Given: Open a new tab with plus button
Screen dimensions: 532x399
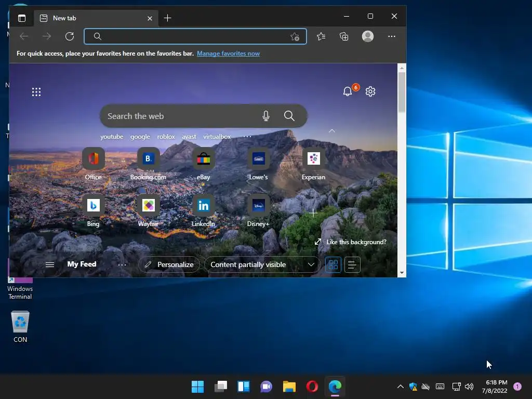Looking at the screenshot, I should pyautogui.click(x=167, y=18).
